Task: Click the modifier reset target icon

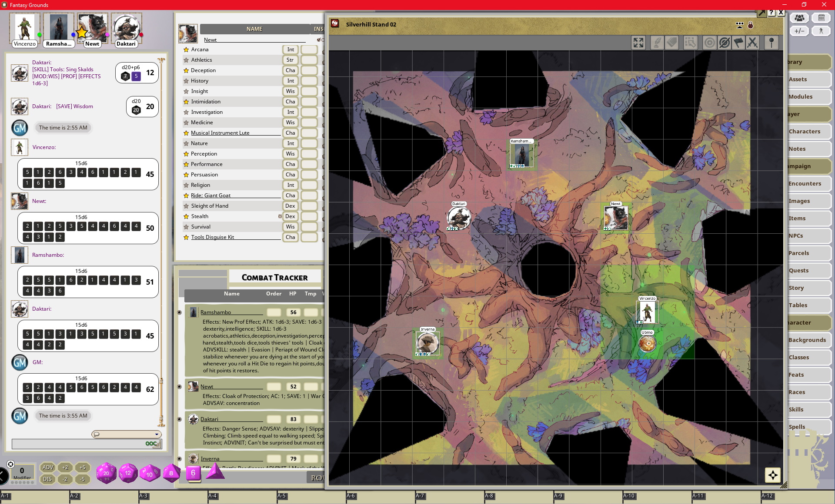Action: click(x=11, y=464)
